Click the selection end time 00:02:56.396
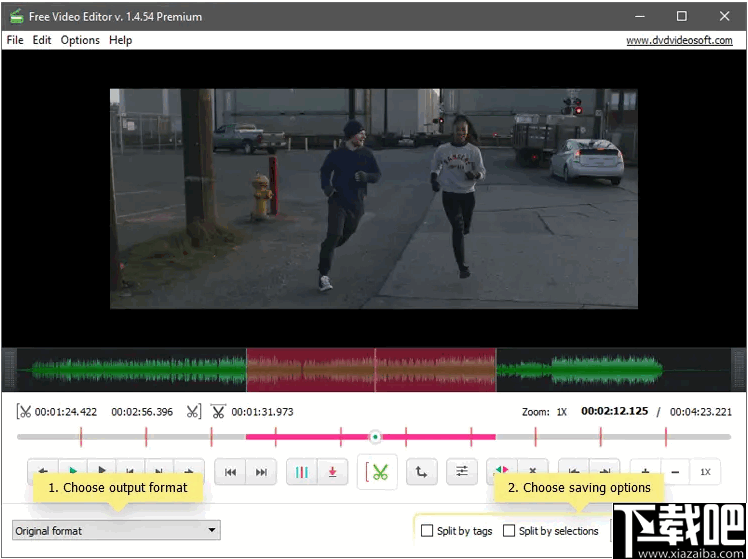The image size is (748, 559). pyautogui.click(x=142, y=412)
